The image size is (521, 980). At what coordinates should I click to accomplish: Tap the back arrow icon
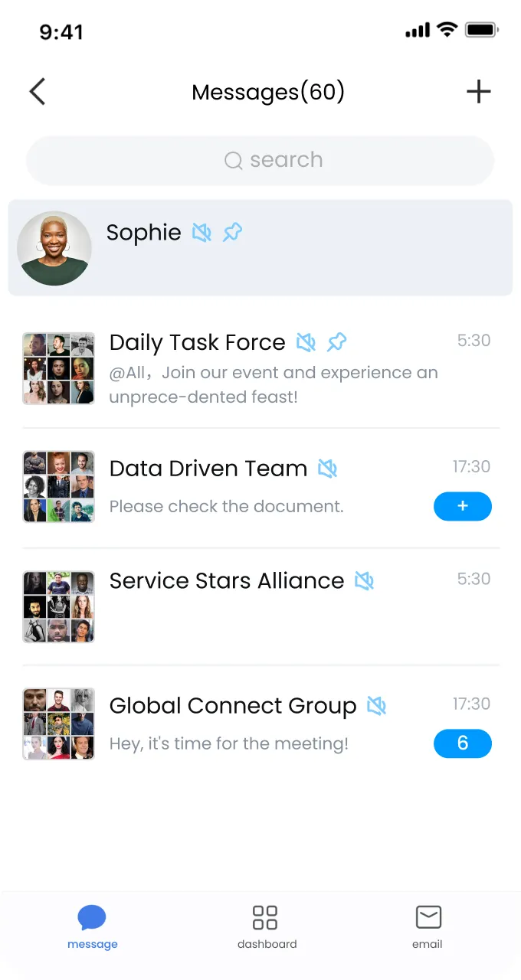click(38, 92)
